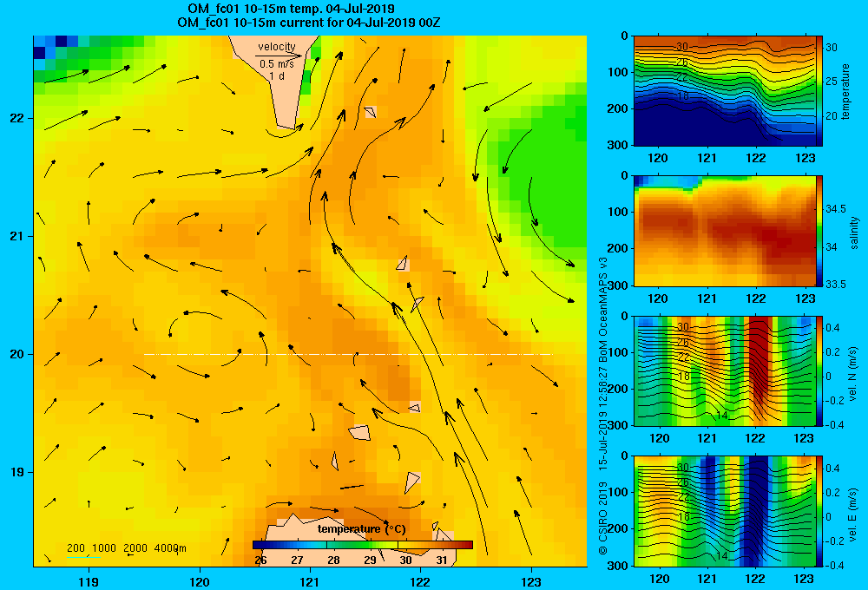Image resolution: width=868 pixels, height=590 pixels.
Task: Open the eastward velocity section panel
Action: point(724,511)
